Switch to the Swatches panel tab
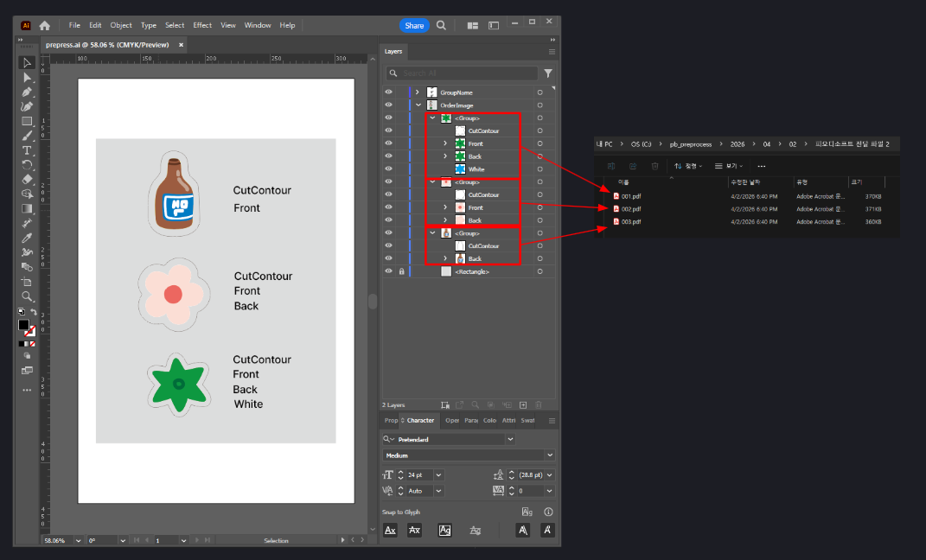926x560 pixels. (527, 421)
